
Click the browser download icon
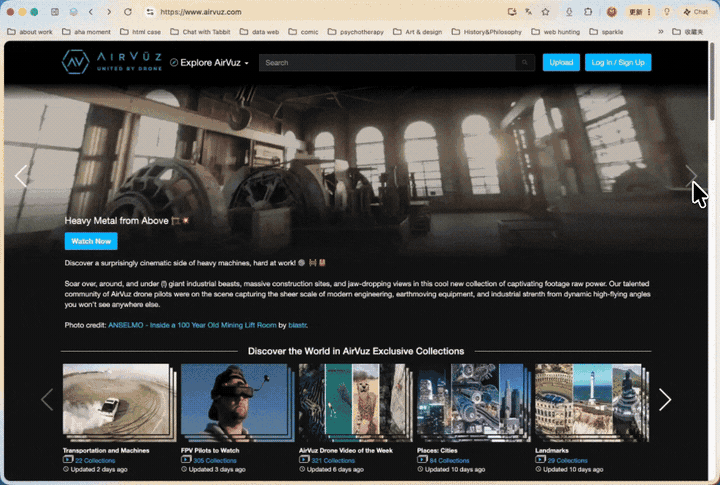pos(569,12)
